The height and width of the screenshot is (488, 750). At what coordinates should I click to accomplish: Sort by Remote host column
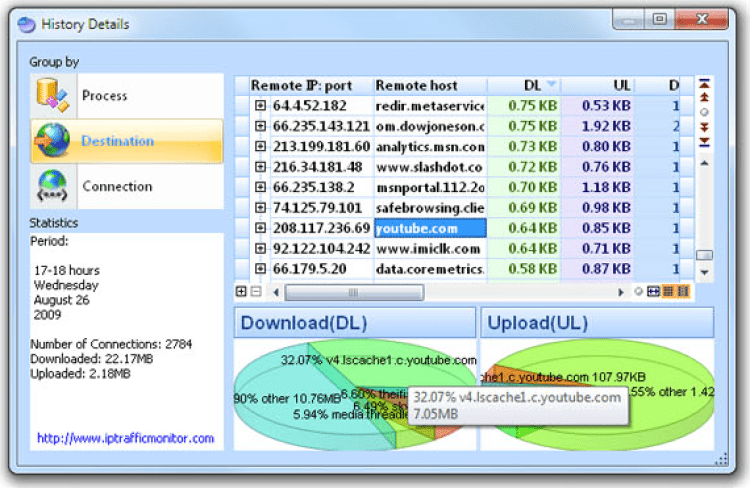(x=430, y=86)
